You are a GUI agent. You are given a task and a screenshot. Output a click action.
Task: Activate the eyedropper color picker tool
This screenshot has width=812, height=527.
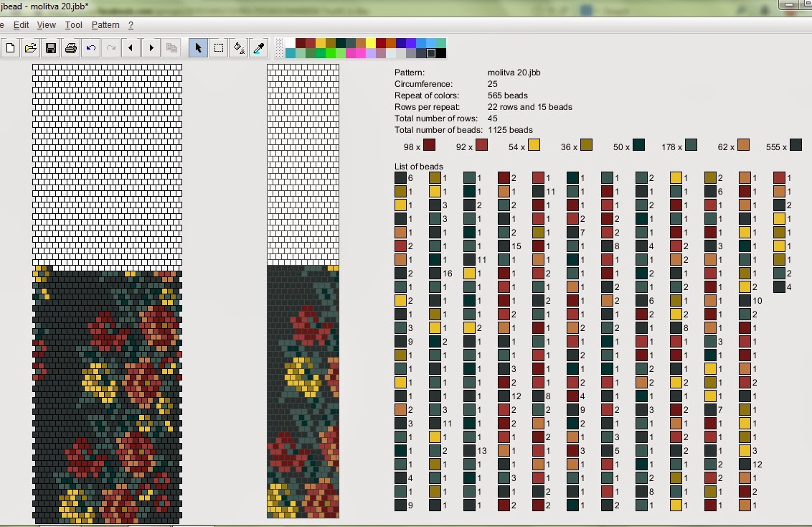pos(259,48)
